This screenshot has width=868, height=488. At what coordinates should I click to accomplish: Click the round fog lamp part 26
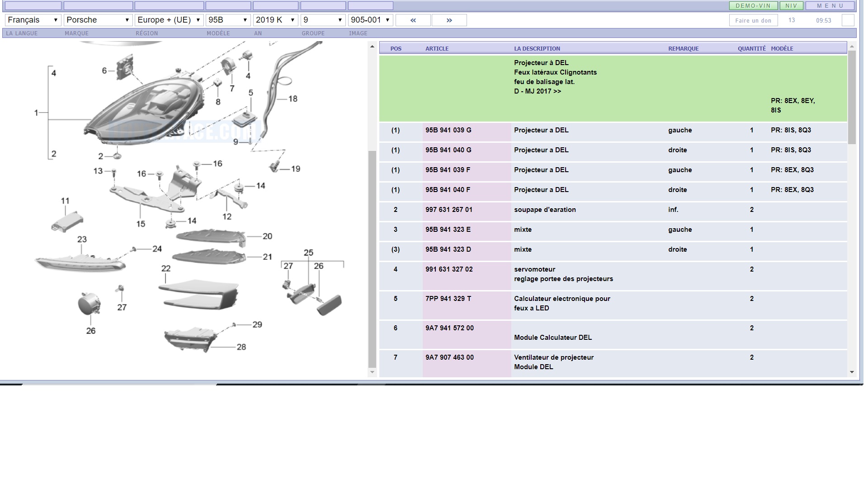(89, 304)
